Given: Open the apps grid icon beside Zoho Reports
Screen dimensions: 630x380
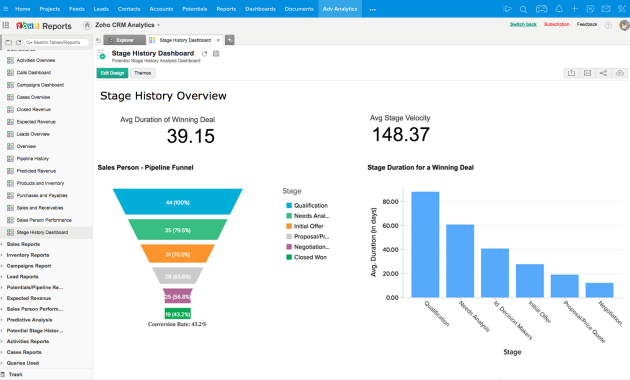Looking at the screenshot, I should pyautogui.click(x=6, y=25).
